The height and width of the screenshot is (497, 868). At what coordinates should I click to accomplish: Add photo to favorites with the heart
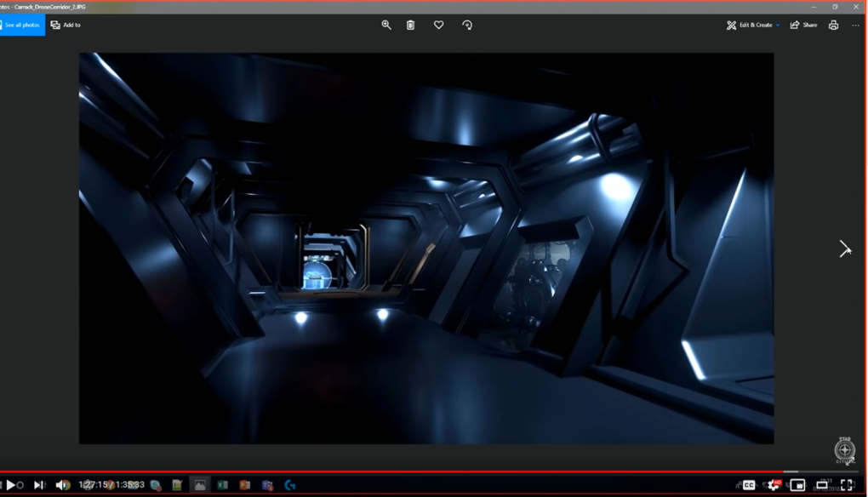438,26
